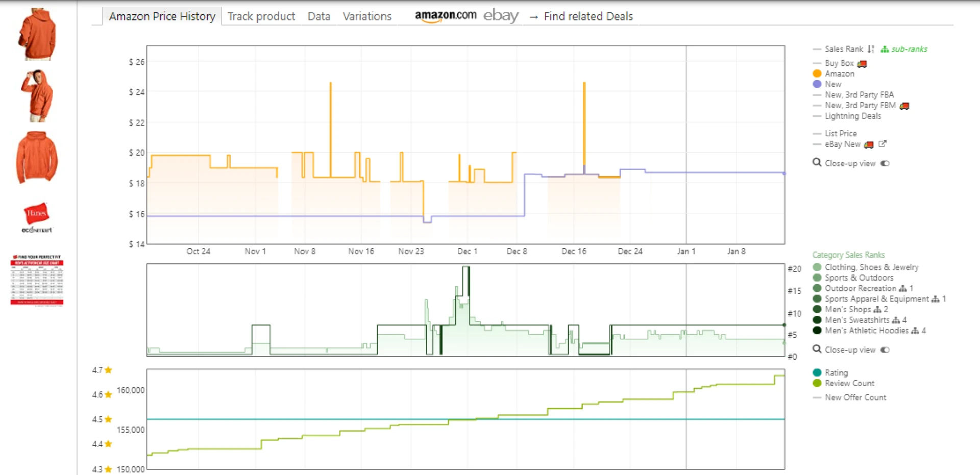Expand sub-ranks under Sports Apparel & Equipment

(x=936, y=299)
